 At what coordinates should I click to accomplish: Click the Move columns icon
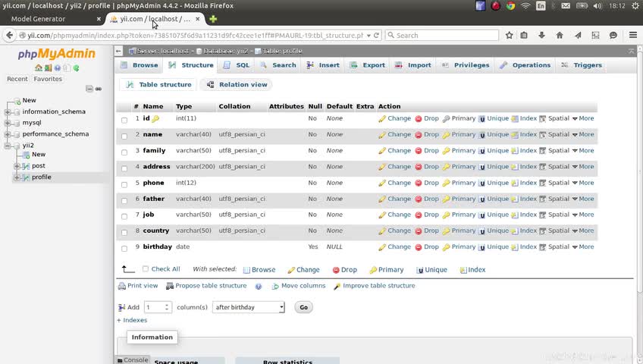click(275, 286)
